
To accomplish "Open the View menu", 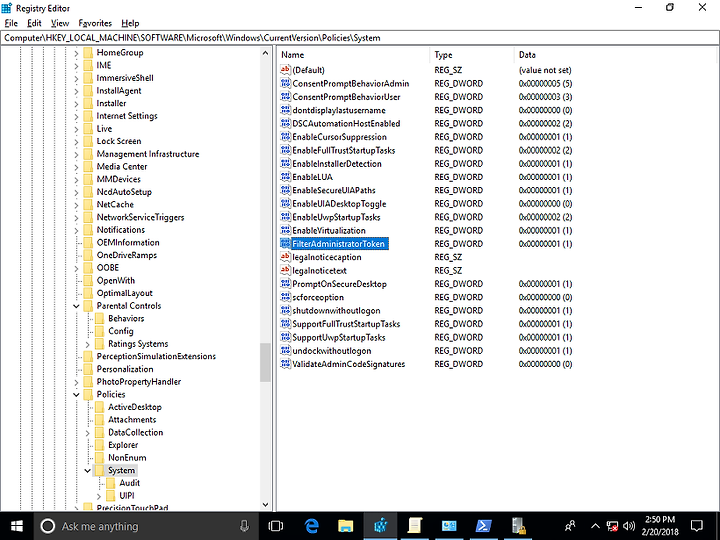I will point(60,23).
